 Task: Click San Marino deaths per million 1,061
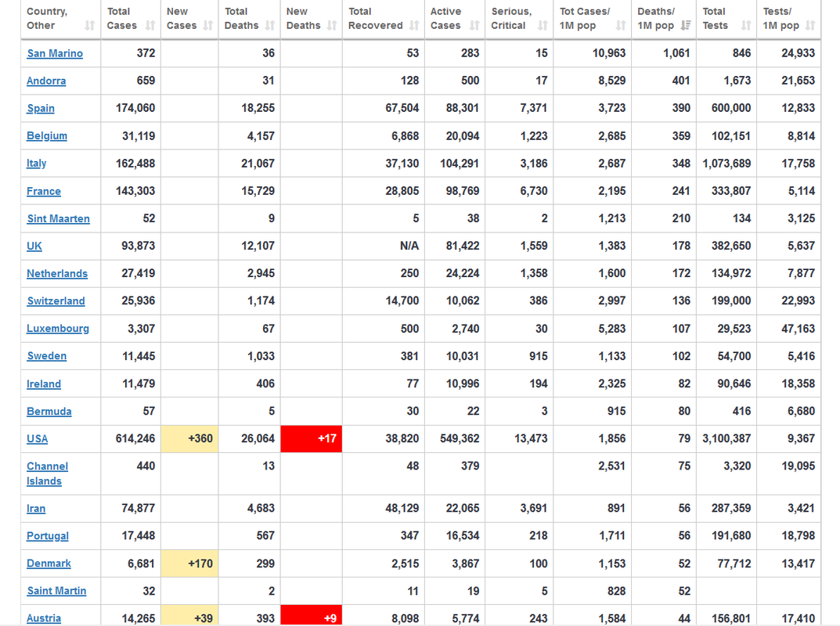pyautogui.click(x=676, y=53)
